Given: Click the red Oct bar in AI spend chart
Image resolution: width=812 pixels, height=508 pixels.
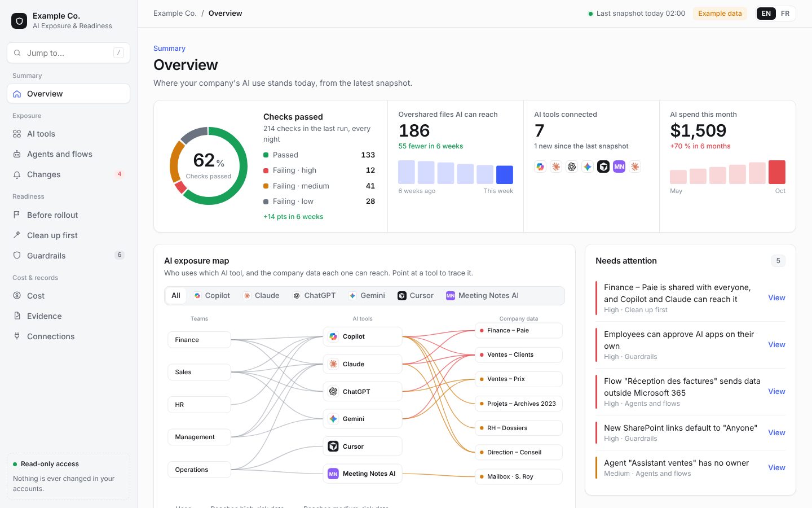Looking at the screenshot, I should click(777, 172).
